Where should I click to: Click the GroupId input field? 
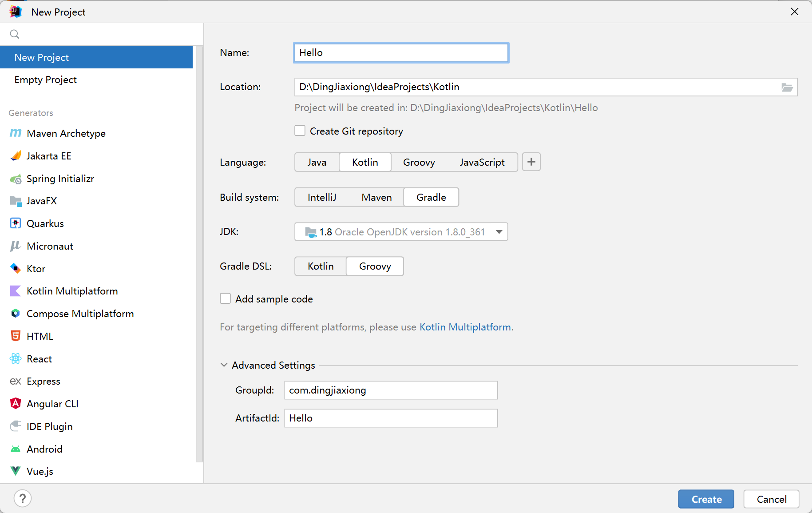391,390
